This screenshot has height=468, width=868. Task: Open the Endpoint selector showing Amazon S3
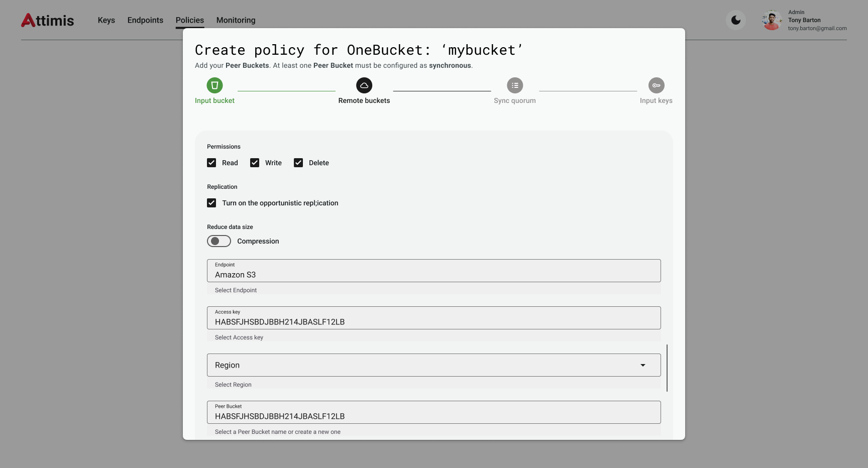433,271
